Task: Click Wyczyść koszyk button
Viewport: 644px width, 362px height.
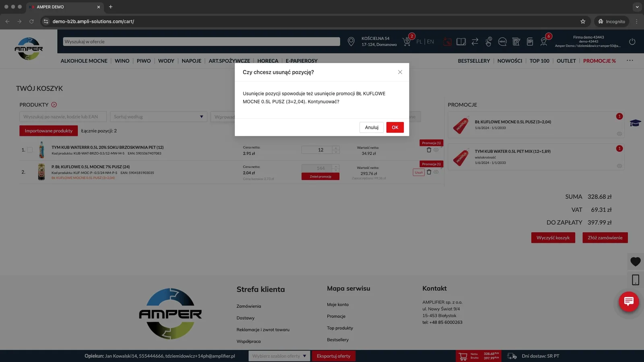Action: (553, 238)
